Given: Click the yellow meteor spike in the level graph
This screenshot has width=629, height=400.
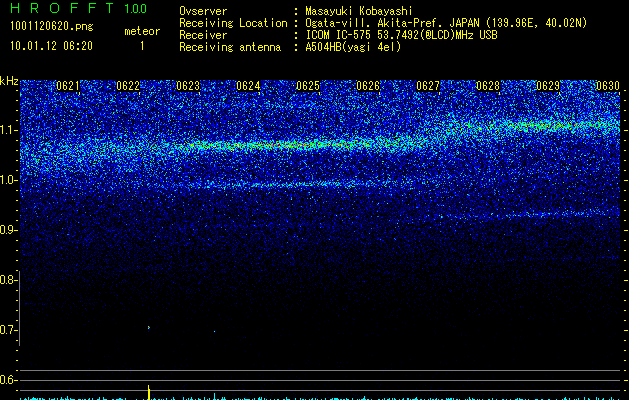Looking at the screenshot, I should [149, 392].
